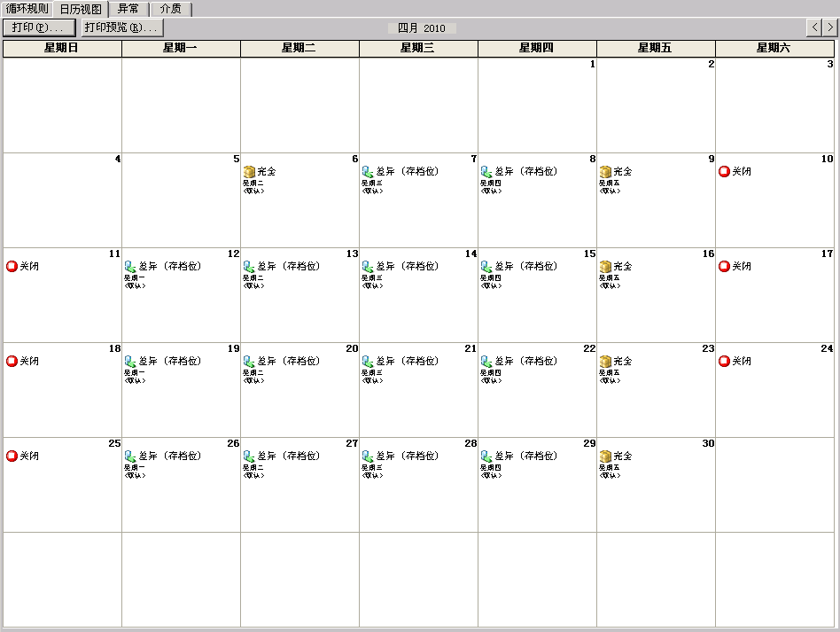Click the differential backup icon on April 27
Image resolution: width=840 pixels, height=632 pixels.
click(x=249, y=456)
